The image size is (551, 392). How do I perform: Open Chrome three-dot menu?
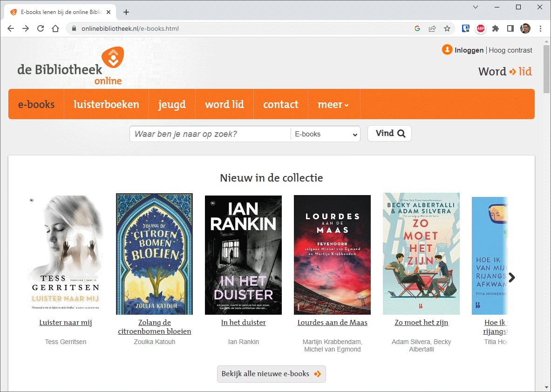pyautogui.click(x=540, y=28)
